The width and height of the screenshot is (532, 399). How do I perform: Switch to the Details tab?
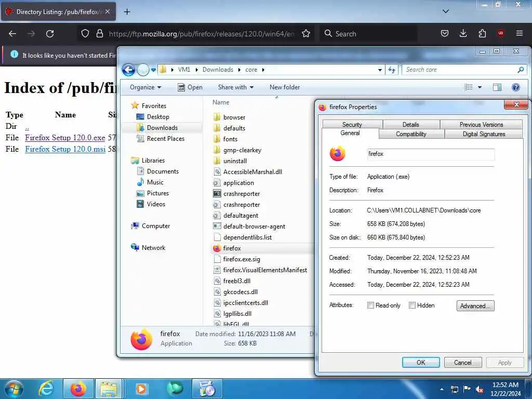coord(410,125)
